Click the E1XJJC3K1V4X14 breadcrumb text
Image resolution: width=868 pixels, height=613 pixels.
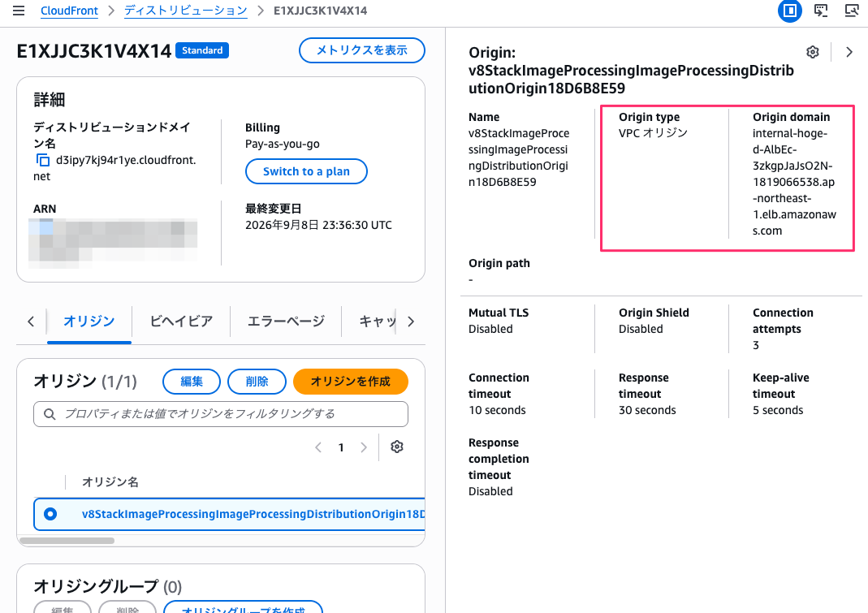[x=321, y=11]
